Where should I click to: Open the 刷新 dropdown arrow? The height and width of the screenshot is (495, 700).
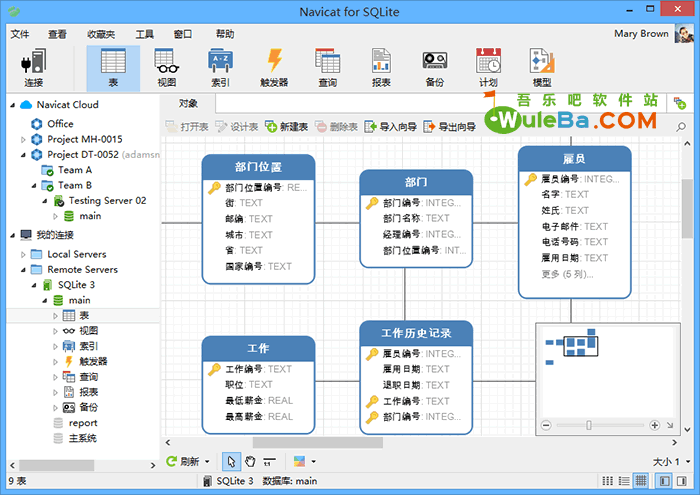tap(207, 462)
